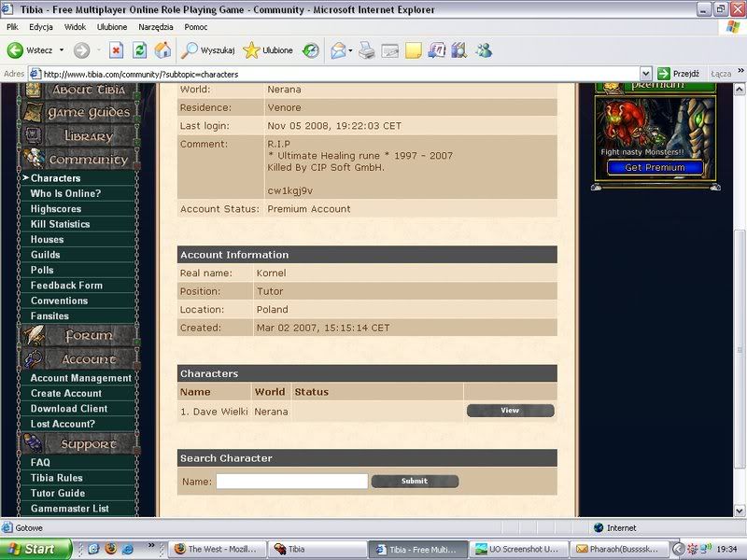Expand the Forum menu section

click(80, 335)
